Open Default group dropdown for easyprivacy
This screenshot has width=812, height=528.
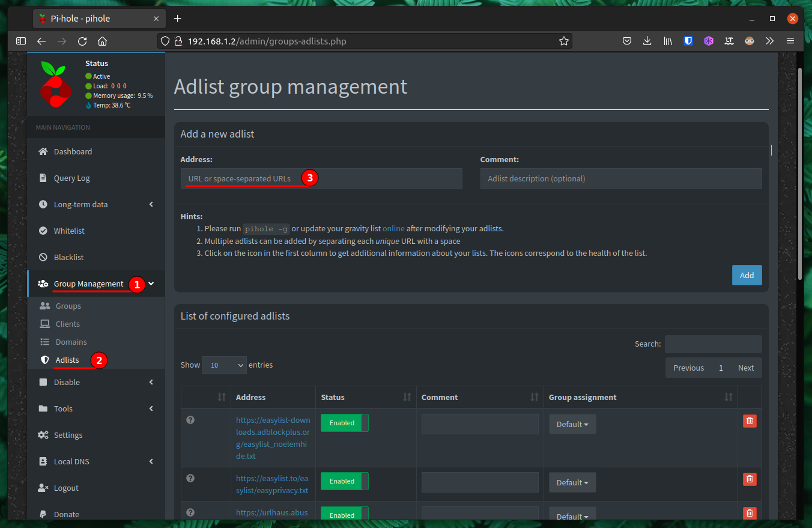point(572,482)
